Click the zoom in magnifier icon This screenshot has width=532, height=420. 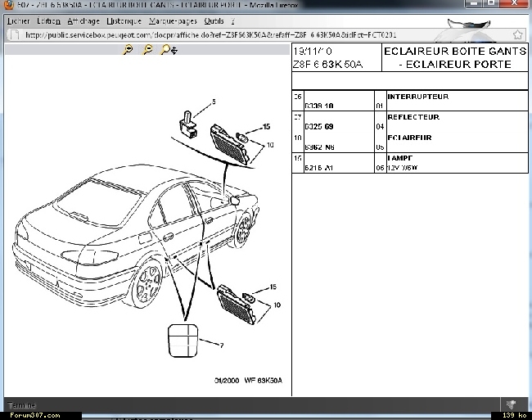(x=128, y=50)
